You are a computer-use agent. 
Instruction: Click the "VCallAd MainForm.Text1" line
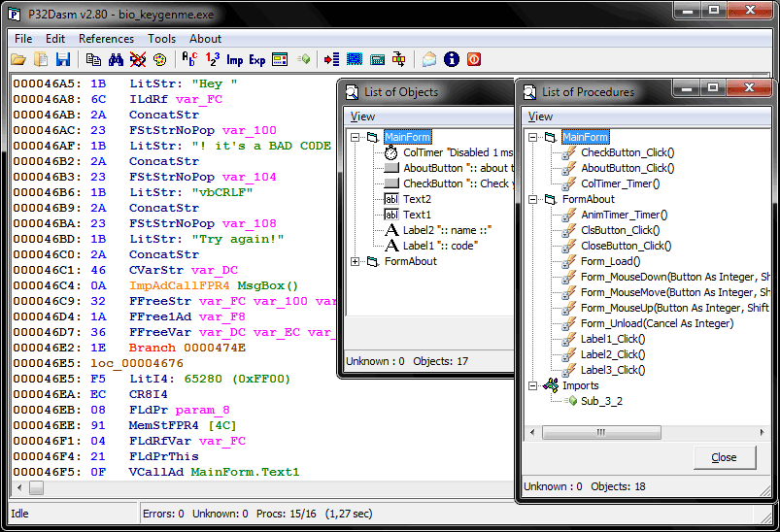tap(214, 472)
